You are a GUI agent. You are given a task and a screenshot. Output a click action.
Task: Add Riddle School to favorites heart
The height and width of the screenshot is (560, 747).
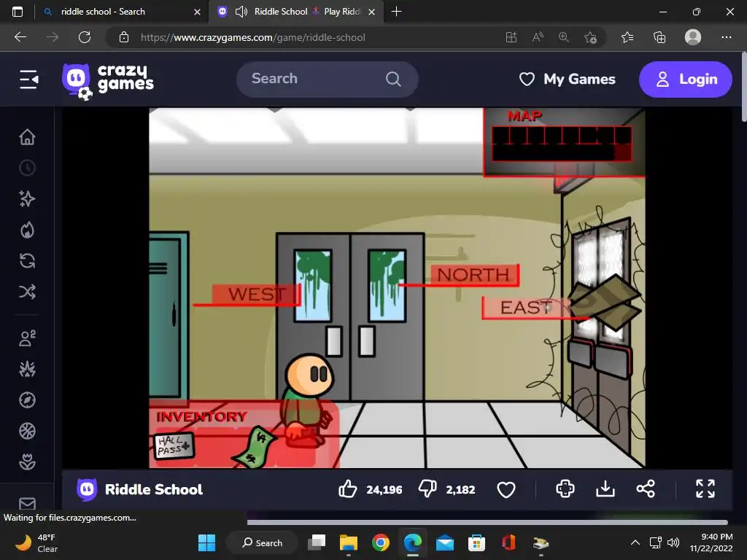coord(506,489)
